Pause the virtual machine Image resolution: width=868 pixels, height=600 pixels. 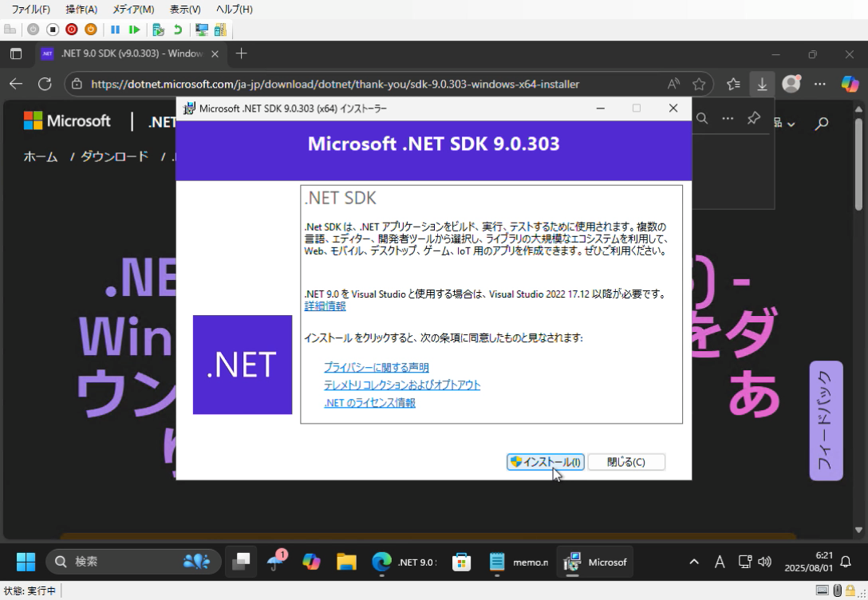(115, 30)
